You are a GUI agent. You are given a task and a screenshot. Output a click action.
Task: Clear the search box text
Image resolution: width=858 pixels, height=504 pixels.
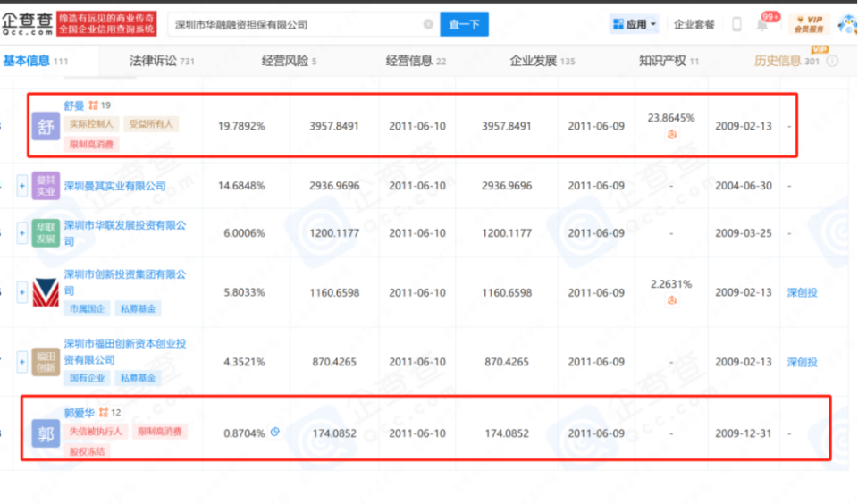coord(428,24)
